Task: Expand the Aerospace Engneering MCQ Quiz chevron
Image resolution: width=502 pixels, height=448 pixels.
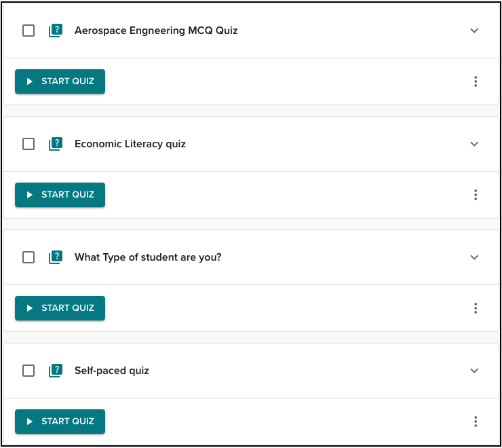Action: pos(474,31)
